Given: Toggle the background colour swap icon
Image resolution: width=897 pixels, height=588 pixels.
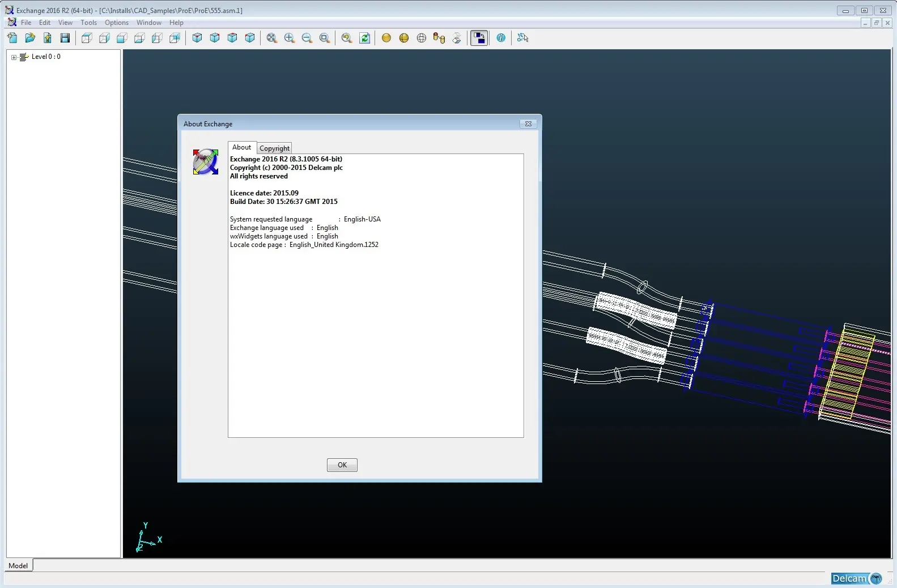Looking at the screenshot, I should (479, 38).
